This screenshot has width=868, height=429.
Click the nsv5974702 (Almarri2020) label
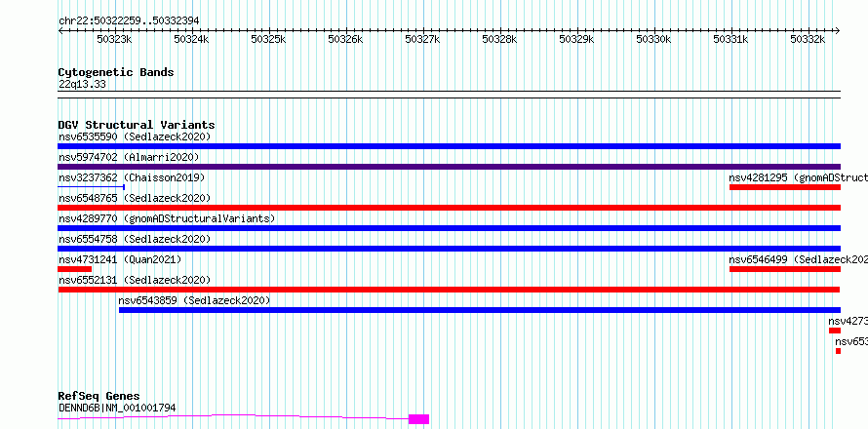pos(129,157)
